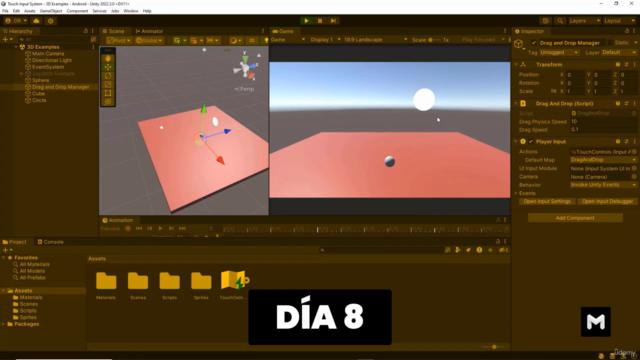Open the GameObject menu
The image size is (640, 360).
click(51, 11)
